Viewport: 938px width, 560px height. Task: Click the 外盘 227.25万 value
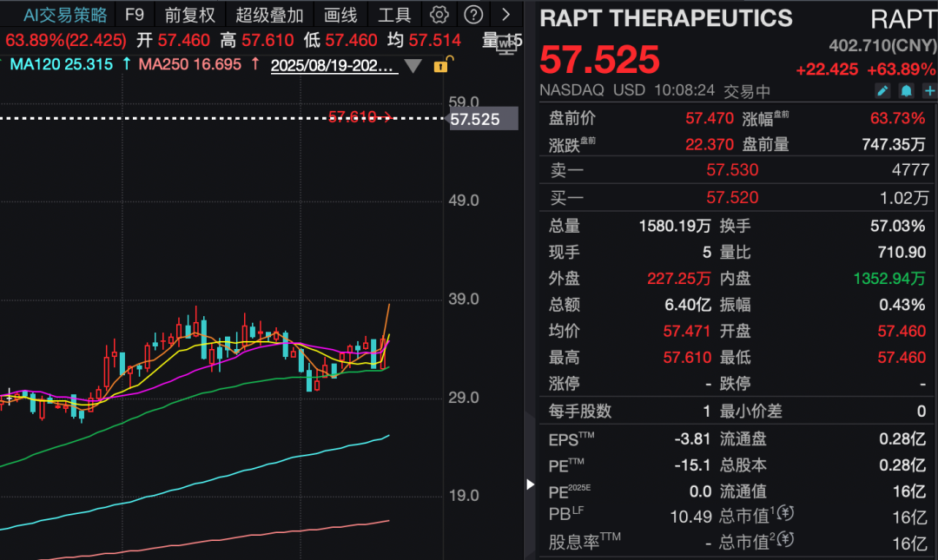coord(679,278)
